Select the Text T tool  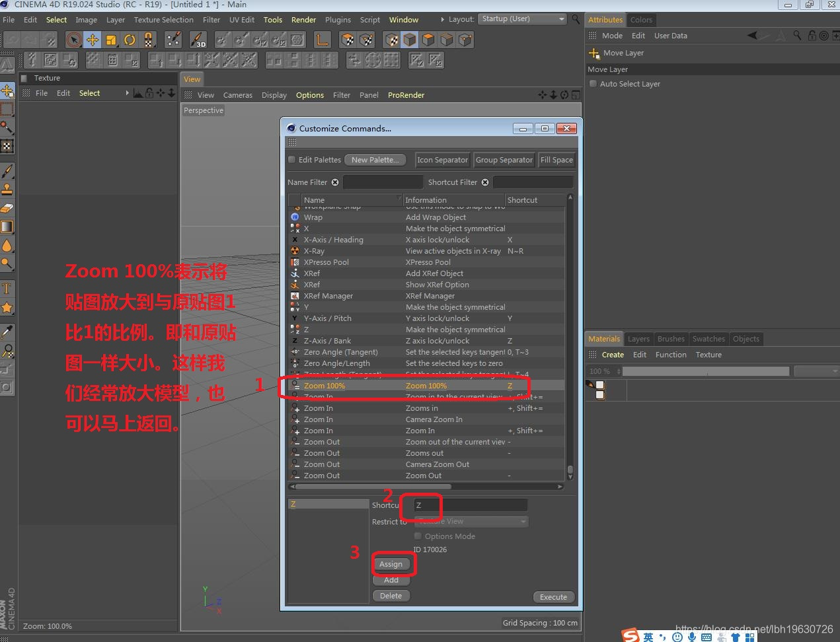7,288
